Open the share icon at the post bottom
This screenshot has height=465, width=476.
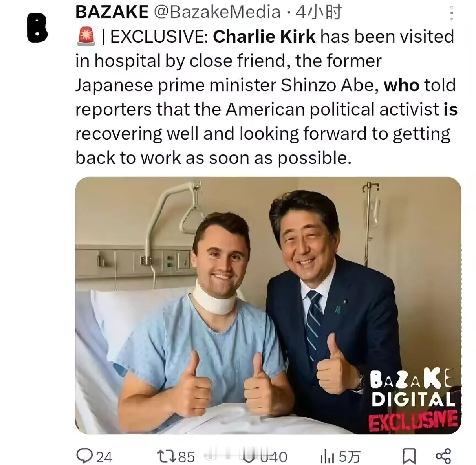pos(443,456)
